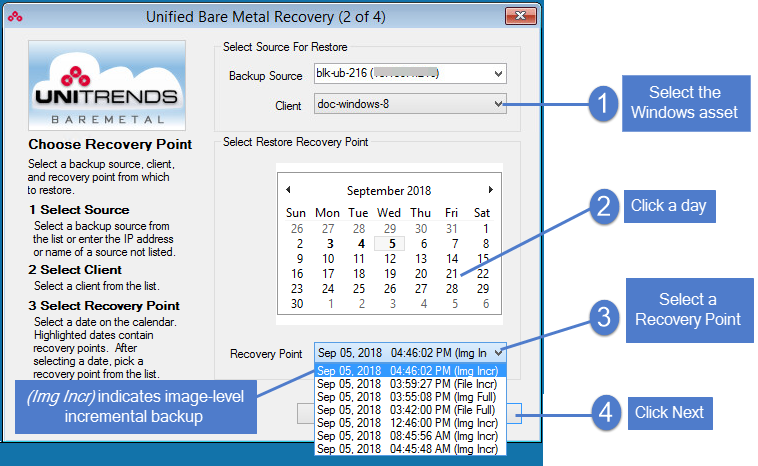Select September 4 on the calendar
This screenshot has height=466, width=758.
(360, 244)
